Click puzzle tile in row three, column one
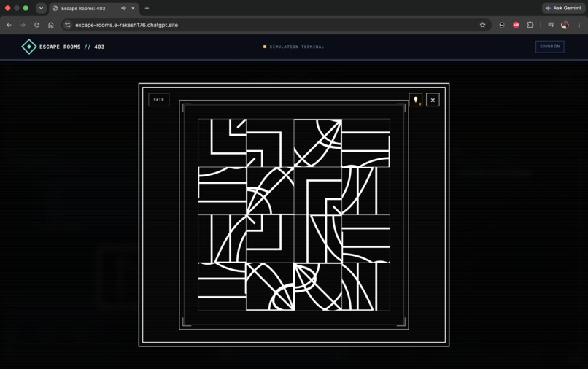 [222, 239]
